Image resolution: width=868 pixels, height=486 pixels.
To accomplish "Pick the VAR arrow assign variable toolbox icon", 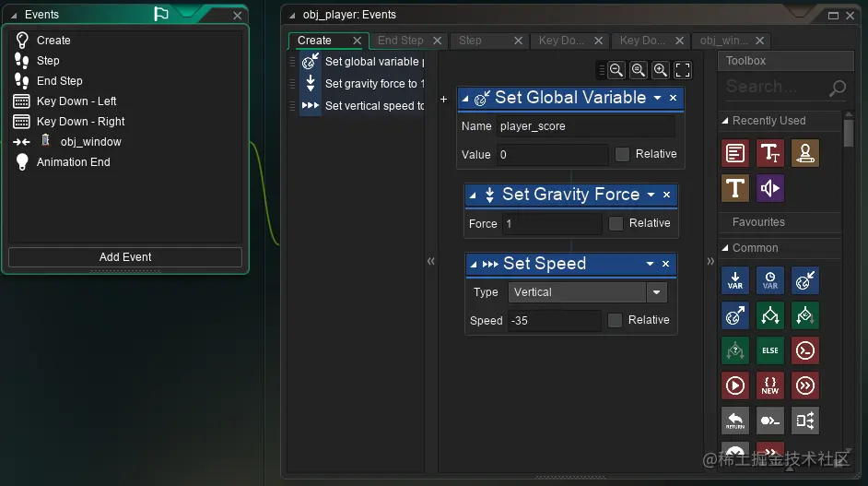I will click(735, 280).
